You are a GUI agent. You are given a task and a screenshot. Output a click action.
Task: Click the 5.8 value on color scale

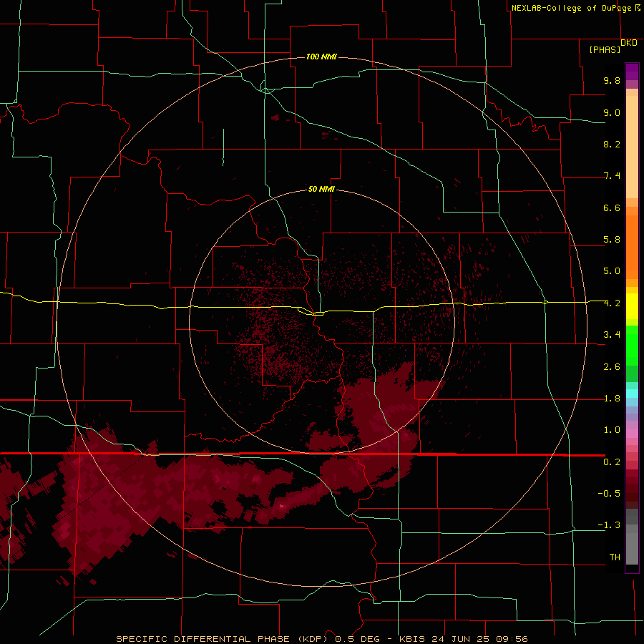point(612,240)
